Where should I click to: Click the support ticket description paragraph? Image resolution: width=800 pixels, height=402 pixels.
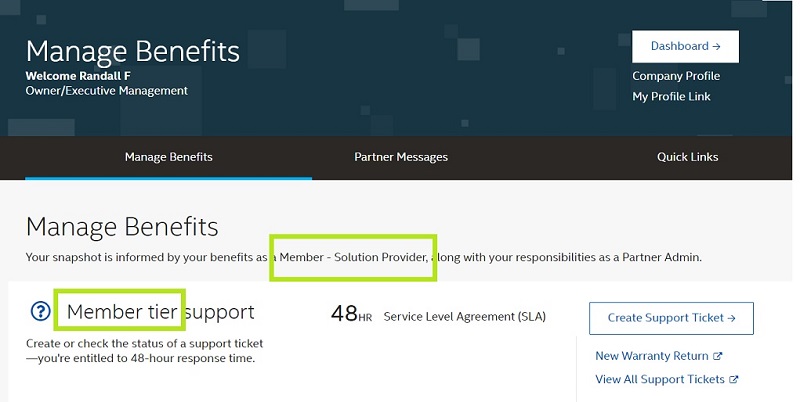(x=144, y=351)
